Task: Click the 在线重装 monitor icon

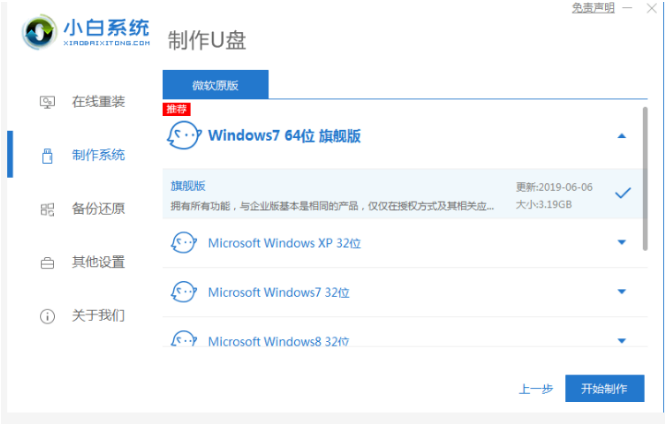Action: click(x=47, y=102)
